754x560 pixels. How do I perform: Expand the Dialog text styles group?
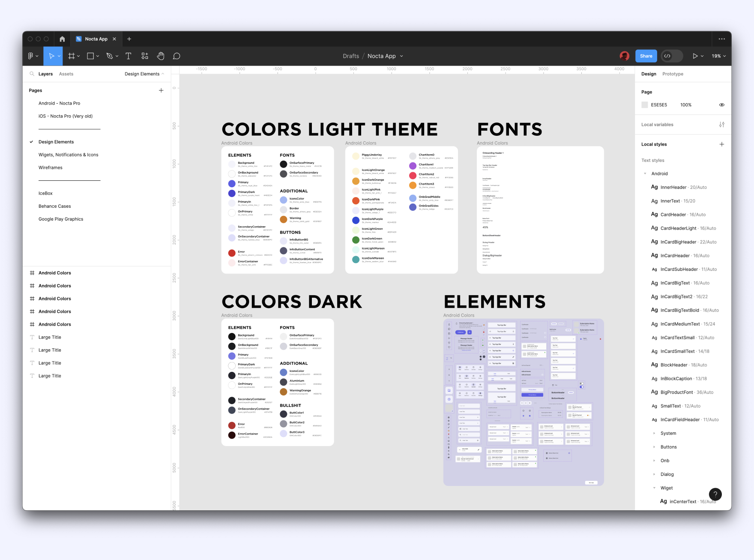pos(654,474)
